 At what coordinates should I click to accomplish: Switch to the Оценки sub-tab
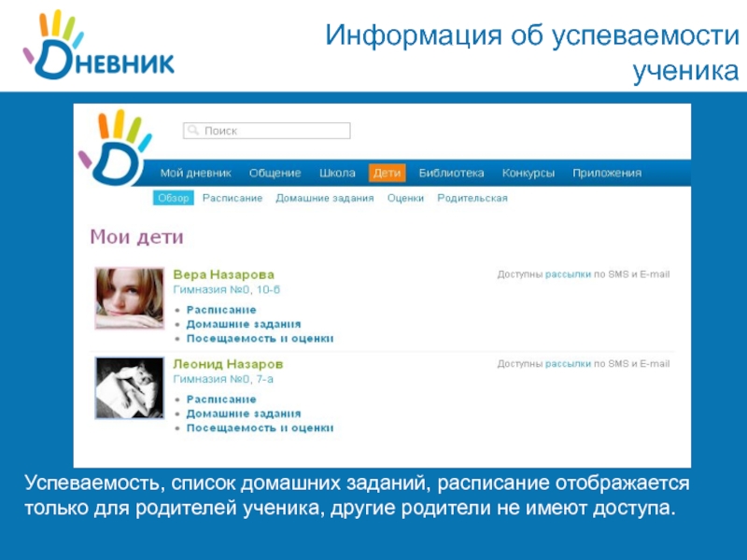pyautogui.click(x=405, y=198)
